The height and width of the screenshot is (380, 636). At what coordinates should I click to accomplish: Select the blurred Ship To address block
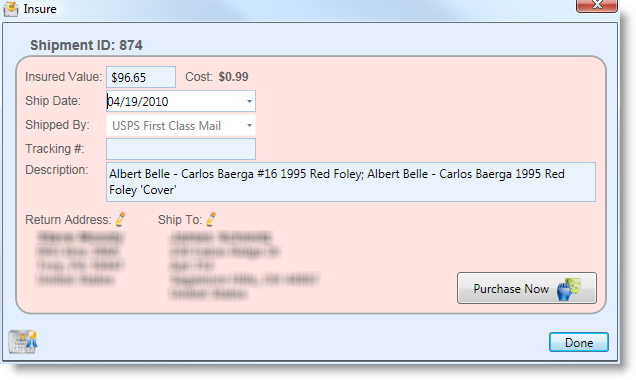[244, 265]
